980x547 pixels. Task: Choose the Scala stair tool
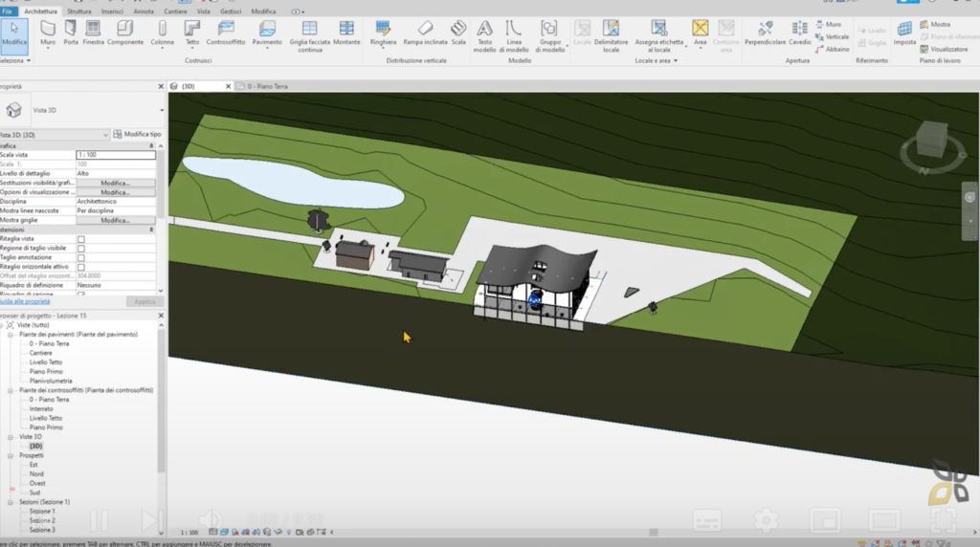(458, 33)
